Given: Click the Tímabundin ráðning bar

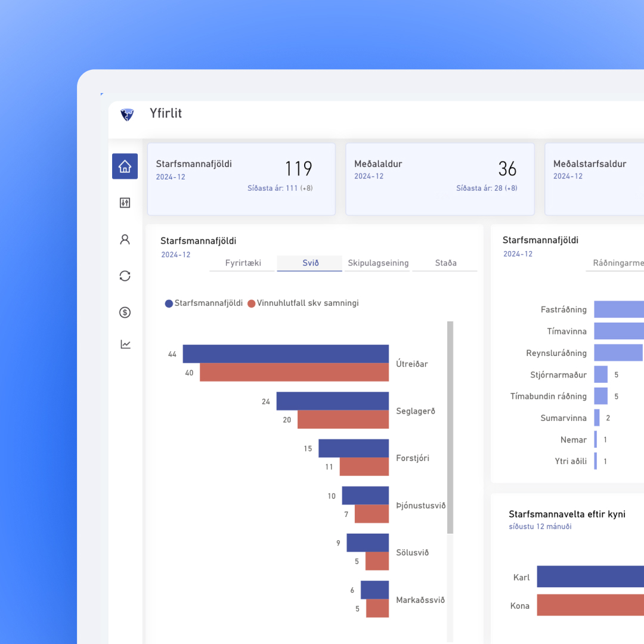Looking at the screenshot, I should pyautogui.click(x=601, y=397).
